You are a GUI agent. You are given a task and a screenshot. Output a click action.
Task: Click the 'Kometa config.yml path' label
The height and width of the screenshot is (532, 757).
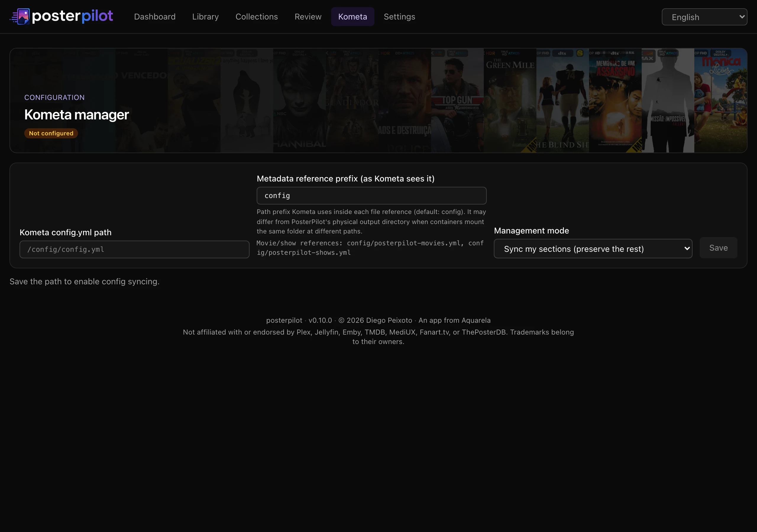pyautogui.click(x=66, y=232)
